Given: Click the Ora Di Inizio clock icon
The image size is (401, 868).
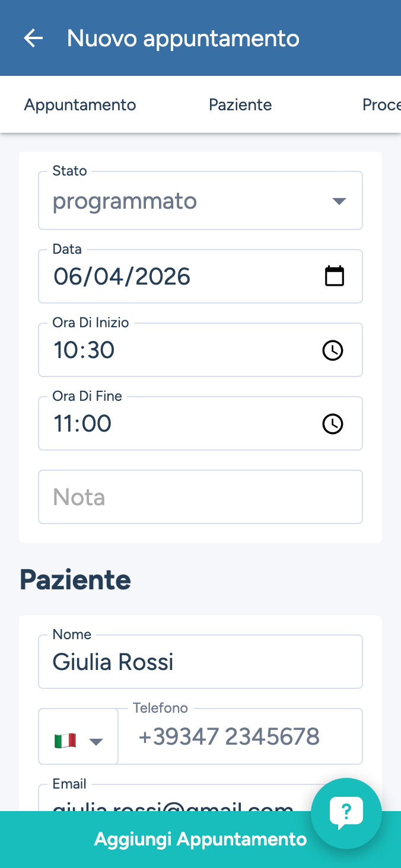Looking at the screenshot, I should click(x=332, y=350).
